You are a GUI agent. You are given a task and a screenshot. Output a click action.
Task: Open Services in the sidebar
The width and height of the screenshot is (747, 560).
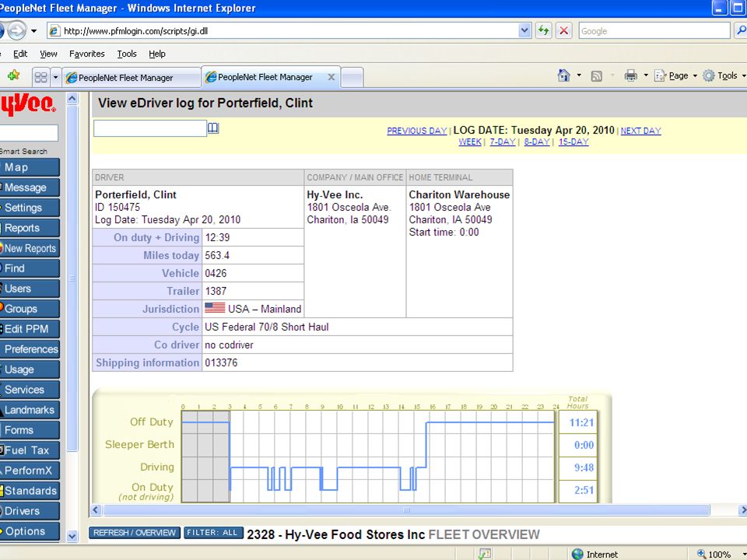point(30,390)
